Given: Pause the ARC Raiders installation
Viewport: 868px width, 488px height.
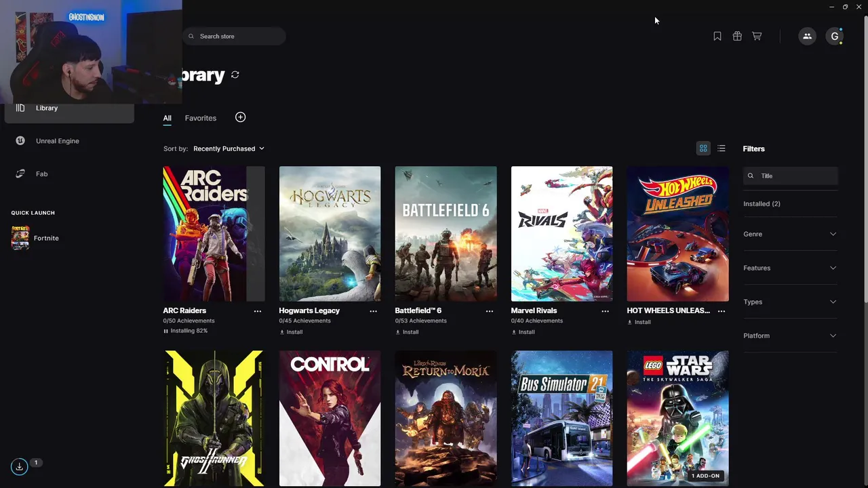Looking at the screenshot, I should click(165, 331).
